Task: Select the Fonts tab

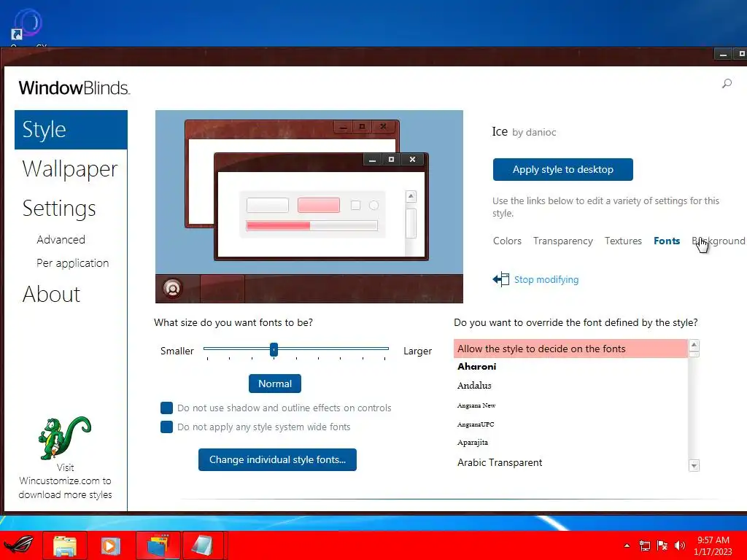Action: point(667,241)
